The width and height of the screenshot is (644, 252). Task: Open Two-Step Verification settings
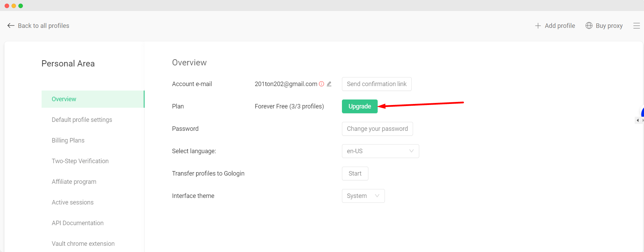80,161
